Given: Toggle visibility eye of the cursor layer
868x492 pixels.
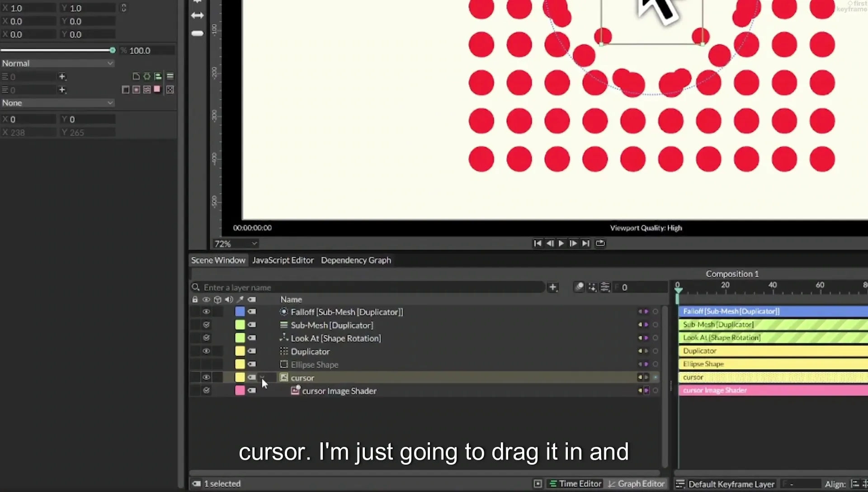Looking at the screenshot, I should [x=206, y=377].
